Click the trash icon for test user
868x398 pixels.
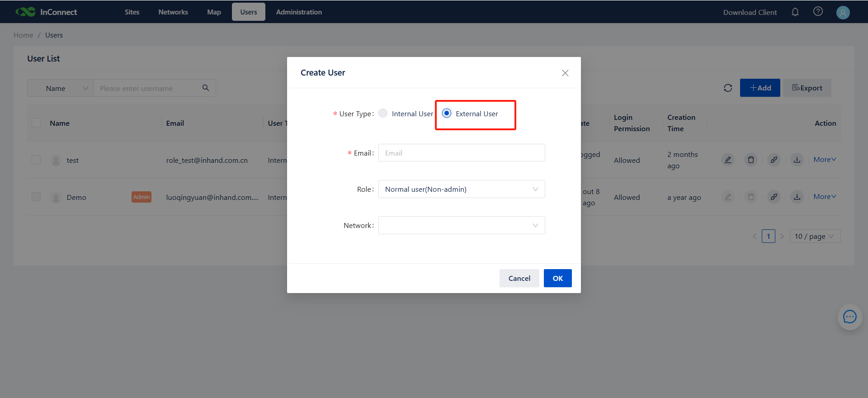pos(750,160)
